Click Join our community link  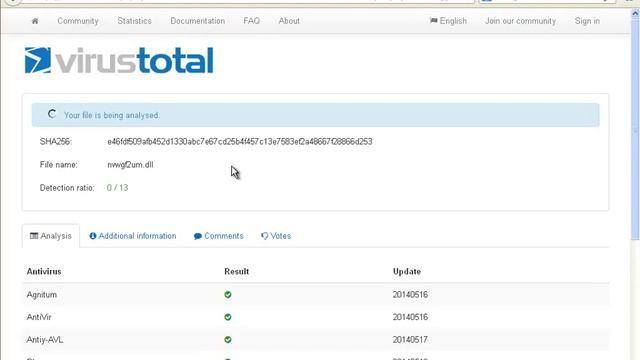click(x=520, y=21)
